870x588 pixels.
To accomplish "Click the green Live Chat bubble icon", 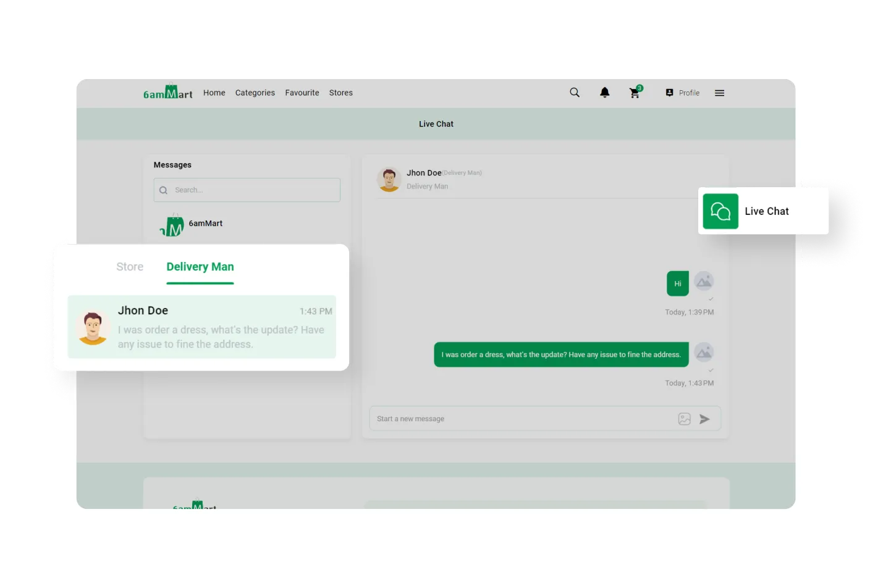I will pyautogui.click(x=720, y=211).
